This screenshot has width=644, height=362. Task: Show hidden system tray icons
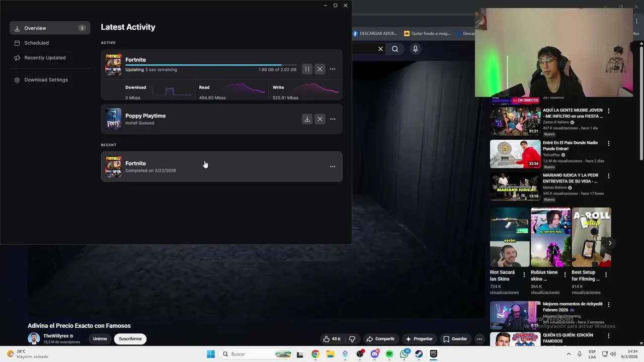[569, 354]
